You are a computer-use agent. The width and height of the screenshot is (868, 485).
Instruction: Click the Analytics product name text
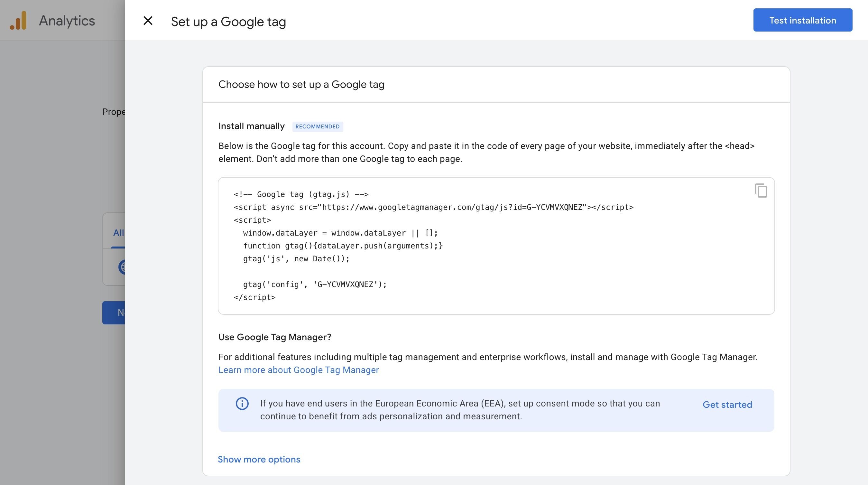pyautogui.click(x=67, y=21)
